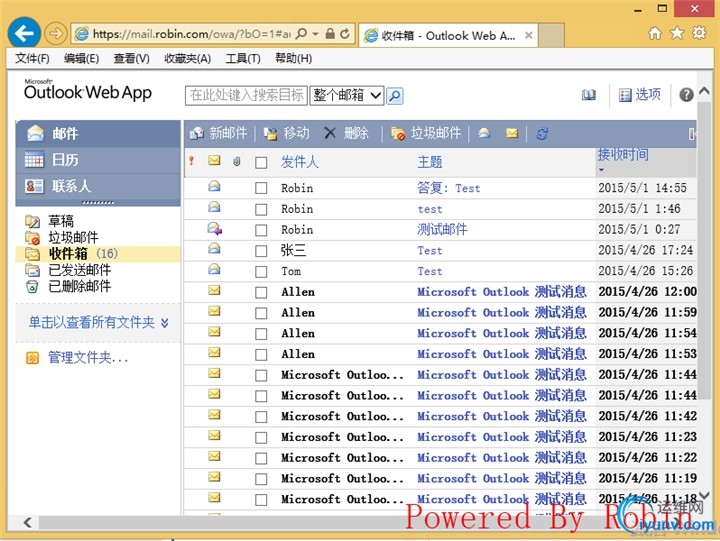Click the address bar search magnifier icon
This screenshot has width=720, height=541.
(302, 34)
